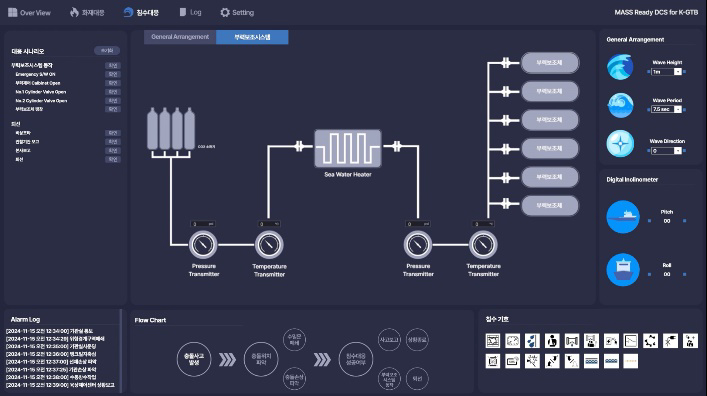This screenshot has width=707, height=396.
Task: Select the line graph damage control symbol
Action: tap(631, 341)
